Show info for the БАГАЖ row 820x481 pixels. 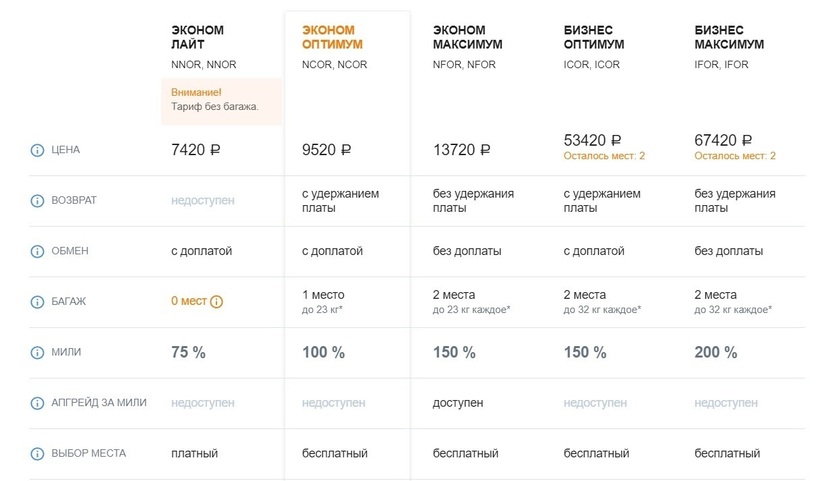pyautogui.click(x=38, y=302)
